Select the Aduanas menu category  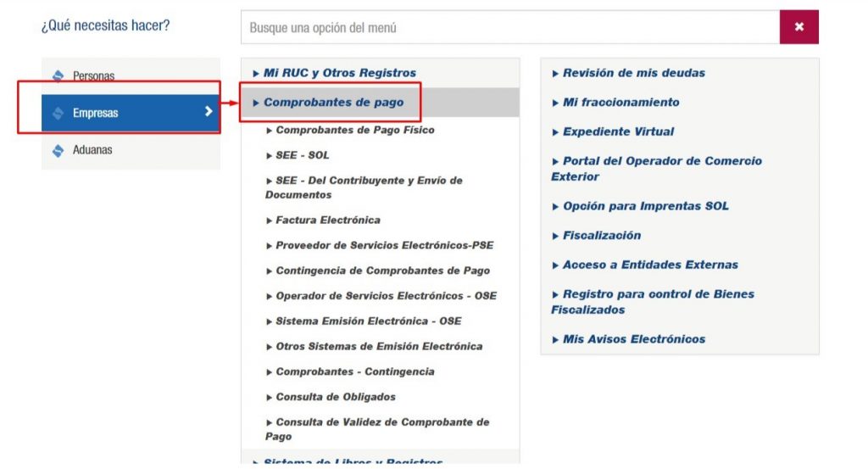[131, 150]
